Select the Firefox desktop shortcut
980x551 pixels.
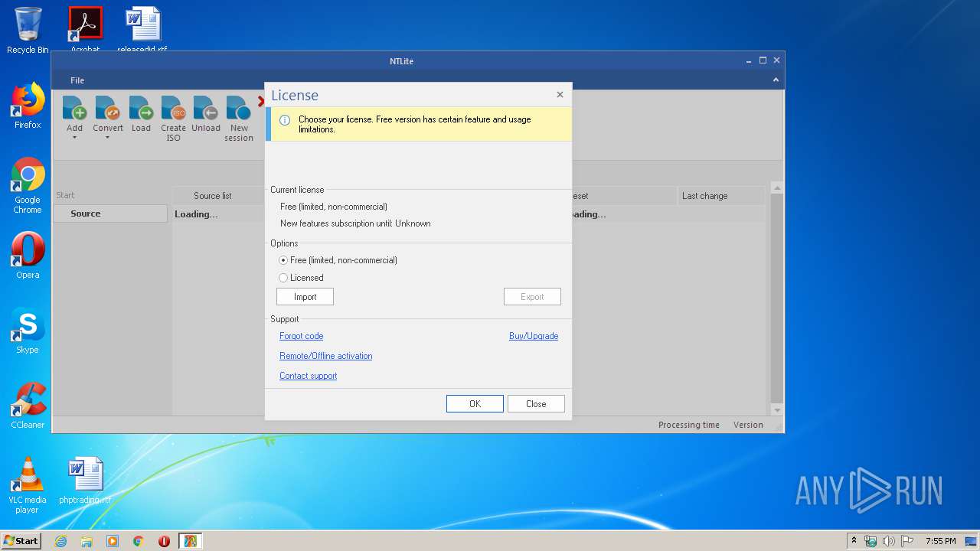[x=28, y=106]
